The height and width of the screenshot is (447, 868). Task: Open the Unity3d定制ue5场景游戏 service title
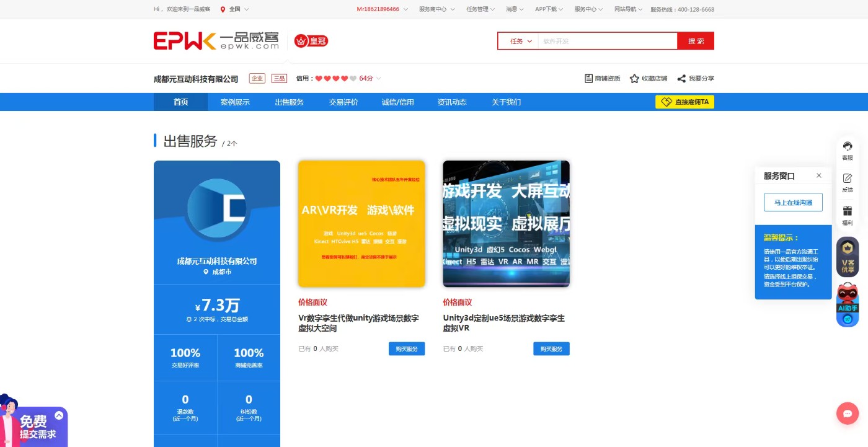[x=504, y=323]
